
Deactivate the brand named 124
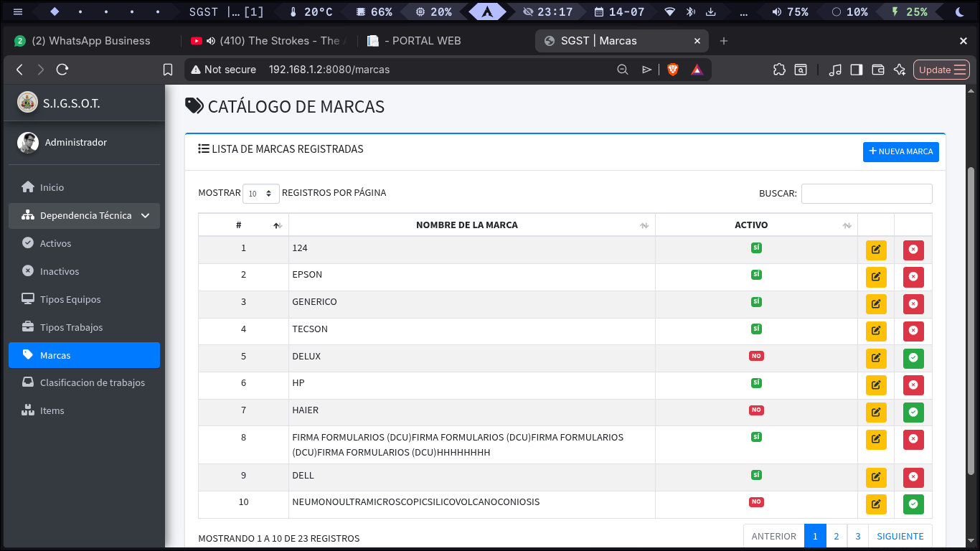[913, 250]
